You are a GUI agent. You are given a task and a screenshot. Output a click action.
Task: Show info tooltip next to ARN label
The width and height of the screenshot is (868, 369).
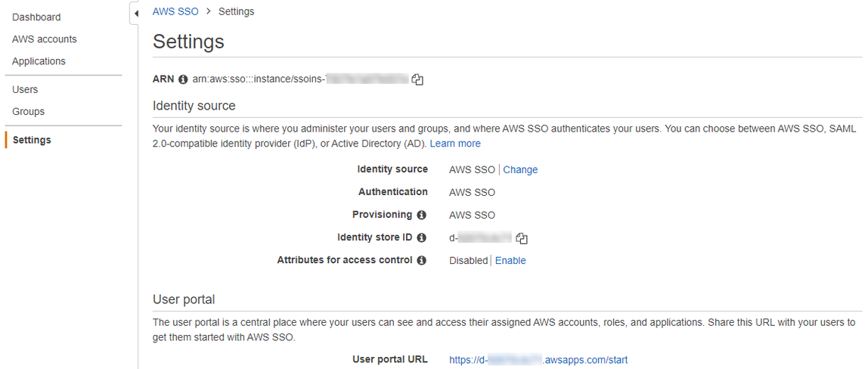tap(183, 79)
